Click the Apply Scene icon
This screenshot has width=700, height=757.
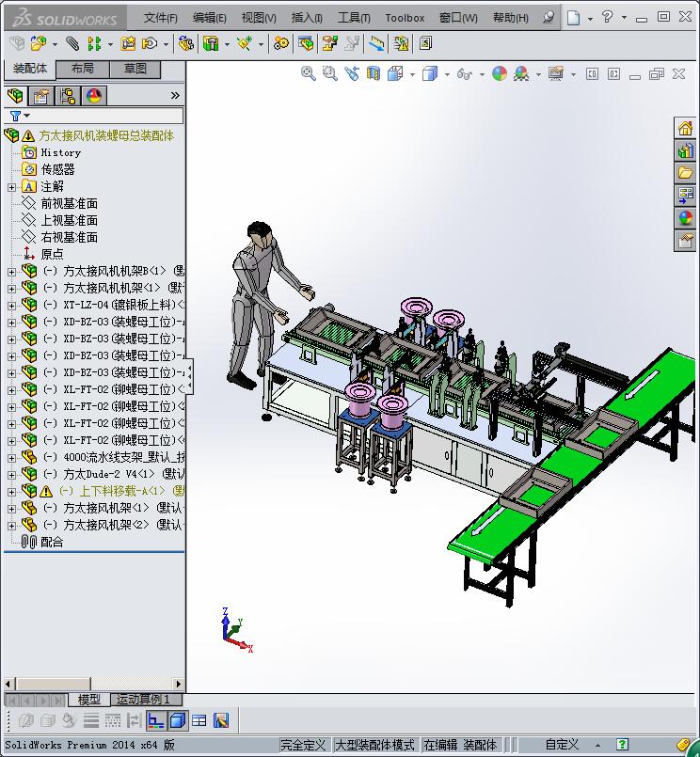pyautogui.click(x=521, y=73)
